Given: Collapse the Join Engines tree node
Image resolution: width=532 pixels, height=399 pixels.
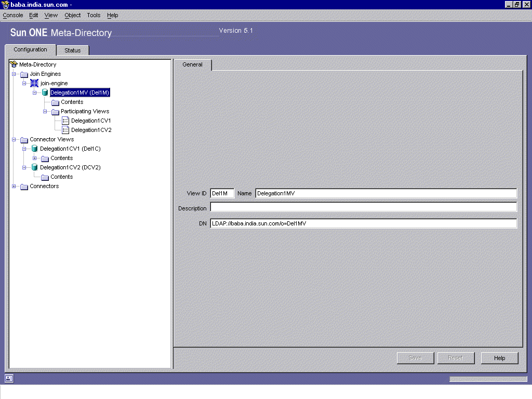Looking at the screenshot, I should tap(14, 74).
